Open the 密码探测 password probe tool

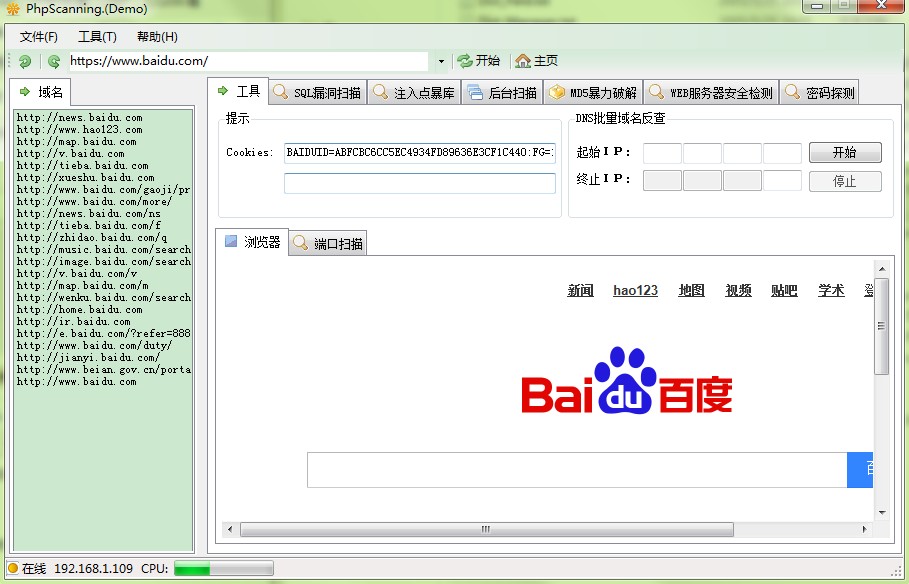pyautogui.click(x=820, y=91)
